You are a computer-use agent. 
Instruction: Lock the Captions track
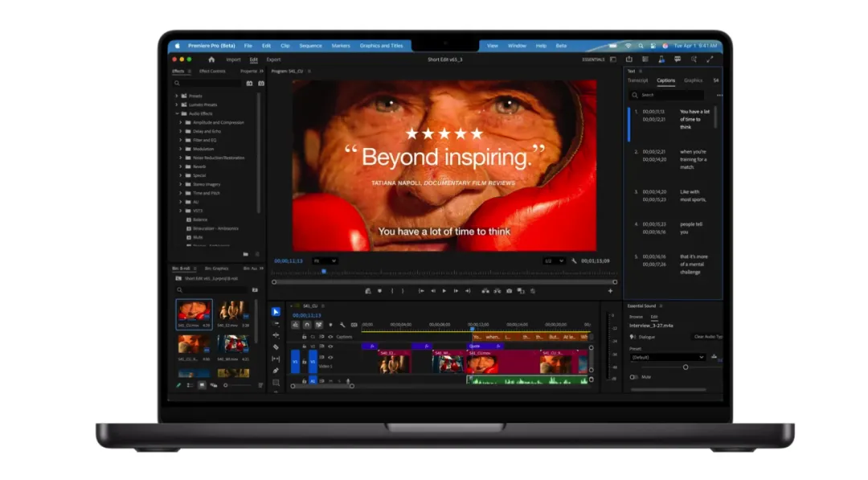(x=304, y=337)
